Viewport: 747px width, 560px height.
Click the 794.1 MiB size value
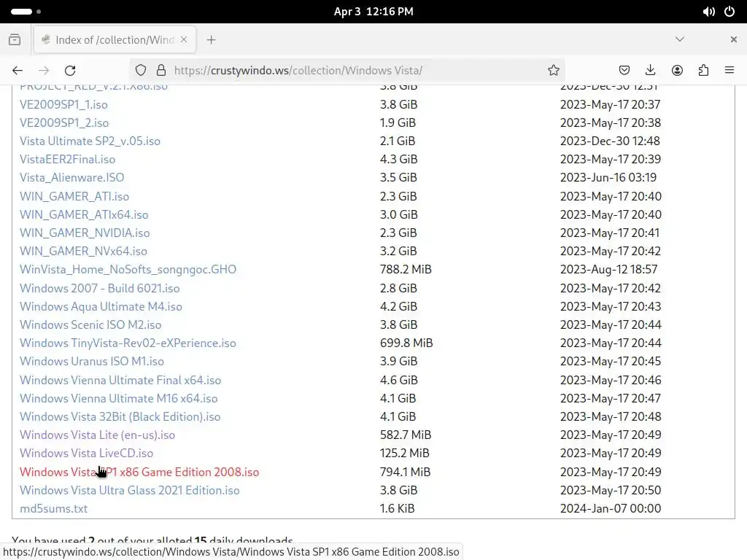[x=405, y=472]
